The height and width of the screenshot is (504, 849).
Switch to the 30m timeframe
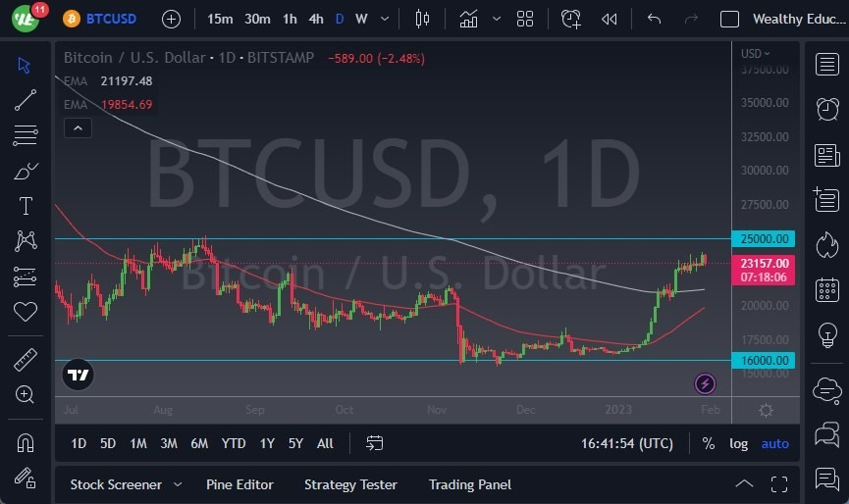tap(257, 20)
